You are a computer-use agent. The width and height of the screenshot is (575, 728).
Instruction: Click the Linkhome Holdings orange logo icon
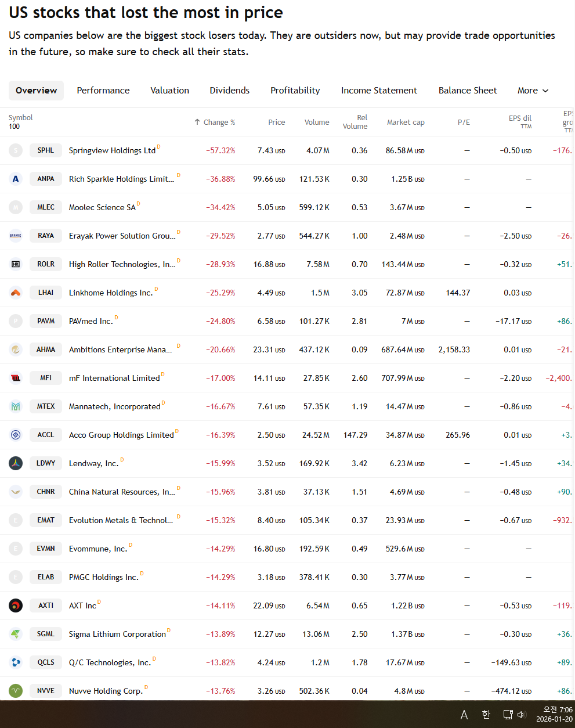pyautogui.click(x=16, y=293)
